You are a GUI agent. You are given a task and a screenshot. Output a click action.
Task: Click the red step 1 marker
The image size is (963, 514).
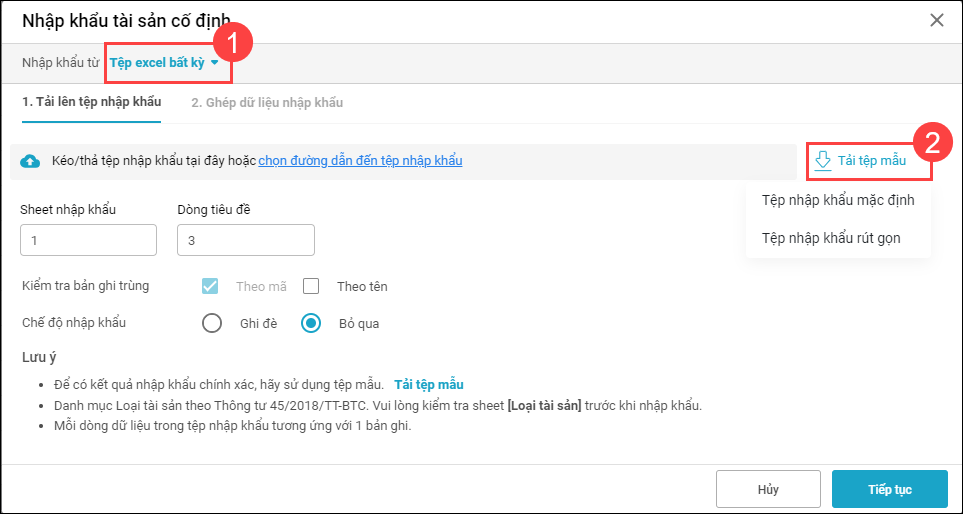232,43
